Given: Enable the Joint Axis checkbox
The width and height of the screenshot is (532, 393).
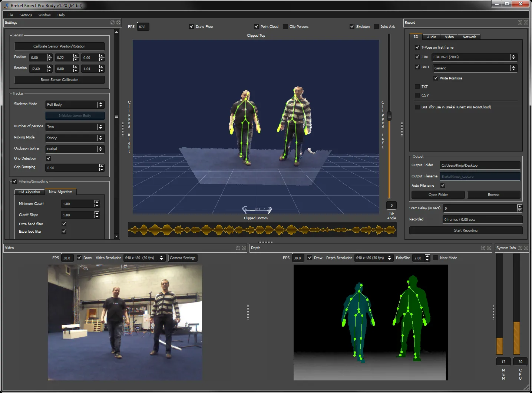Looking at the screenshot, I should [376, 26].
